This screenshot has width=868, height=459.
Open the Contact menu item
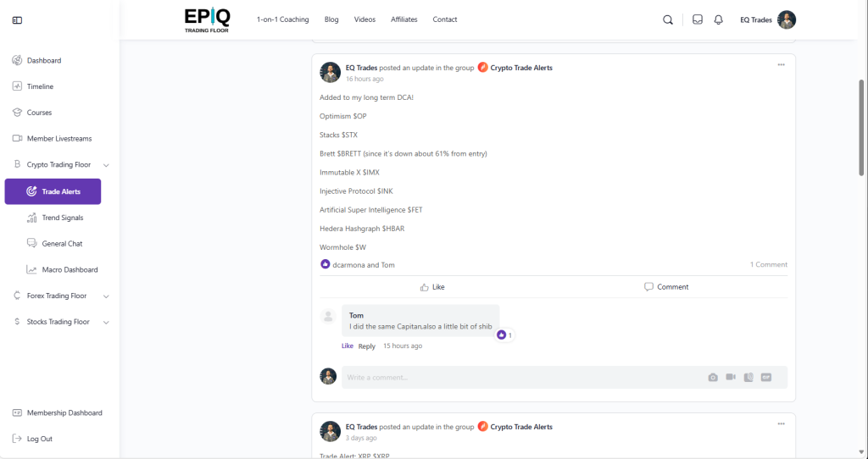(x=445, y=19)
